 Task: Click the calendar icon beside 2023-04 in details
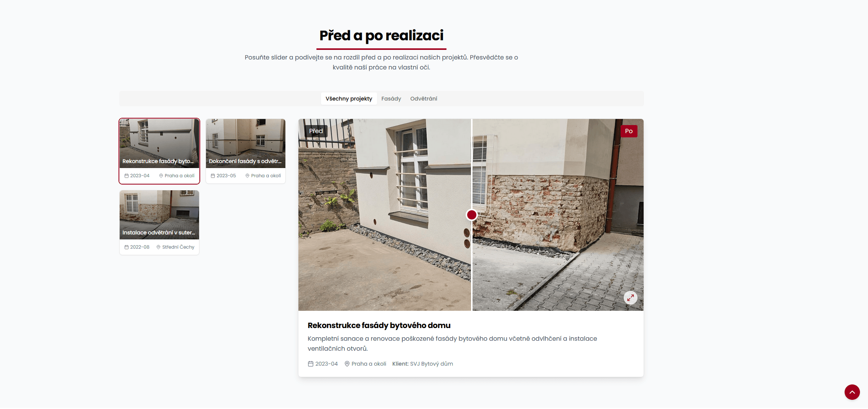(x=311, y=364)
